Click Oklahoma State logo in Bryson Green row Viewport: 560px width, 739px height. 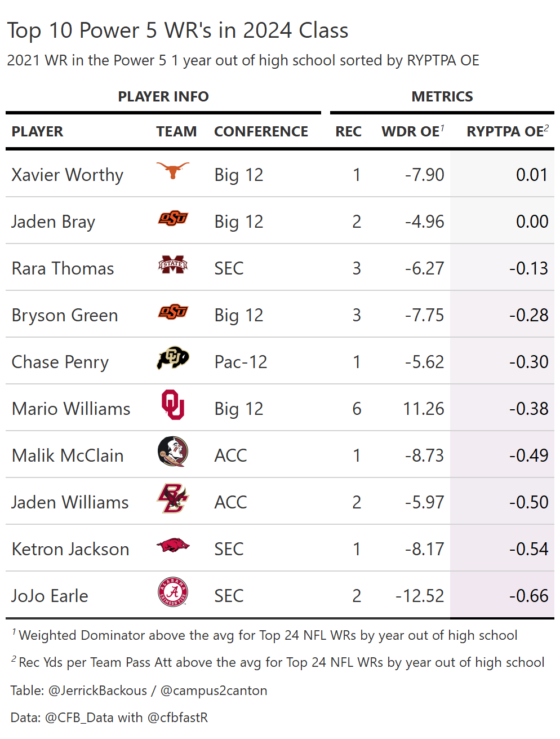[x=173, y=312]
